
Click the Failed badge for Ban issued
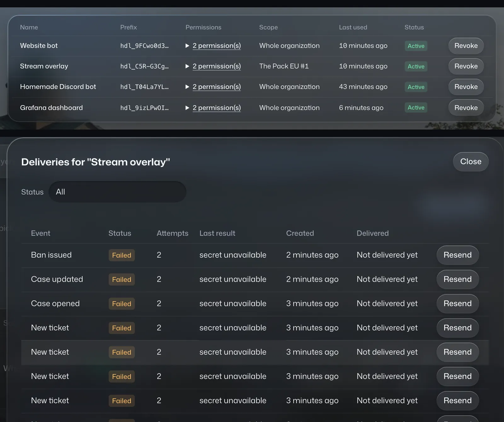pos(122,255)
